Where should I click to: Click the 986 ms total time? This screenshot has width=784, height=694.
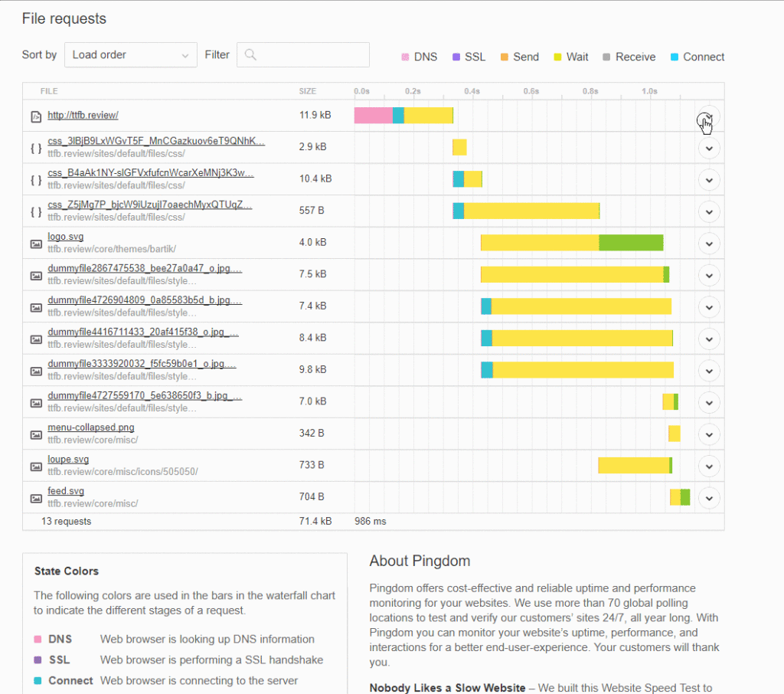[371, 522]
